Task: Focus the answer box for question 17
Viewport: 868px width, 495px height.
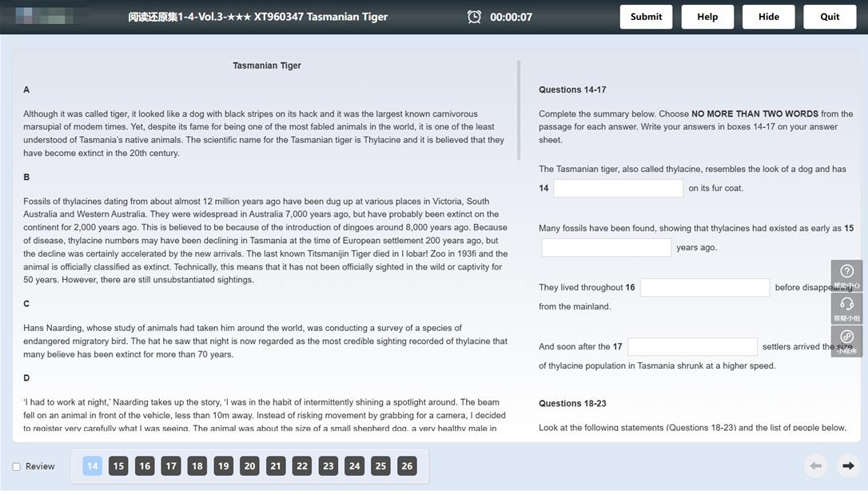Action: [692, 346]
